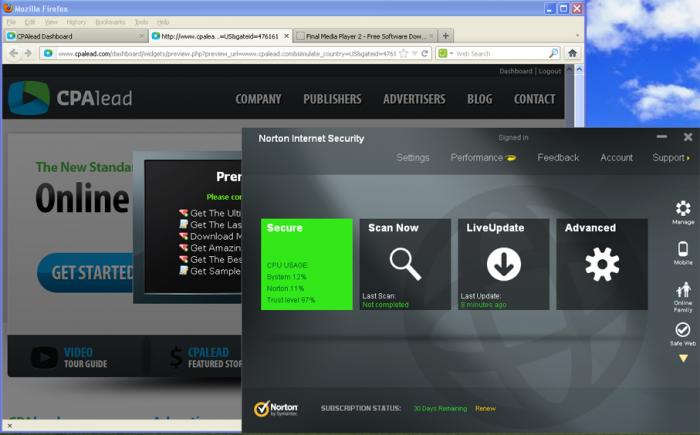
Task: Click the Logout link on CPAlead page
Action: pos(550,71)
